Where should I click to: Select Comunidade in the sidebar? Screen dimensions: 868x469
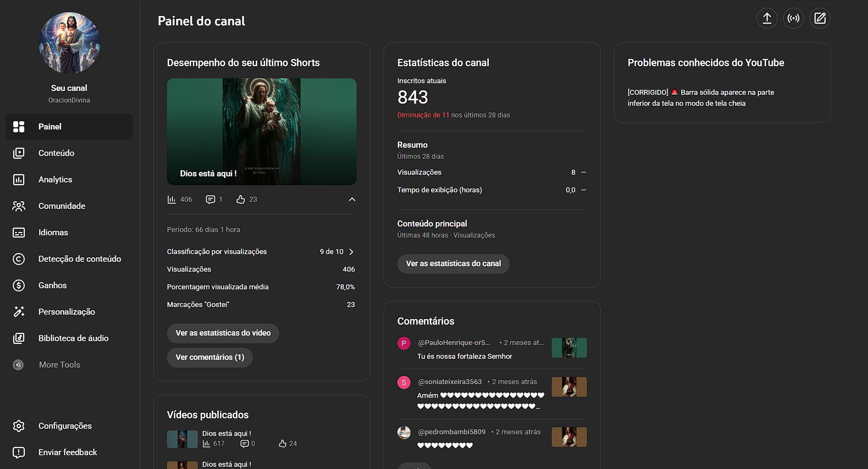tap(69, 206)
